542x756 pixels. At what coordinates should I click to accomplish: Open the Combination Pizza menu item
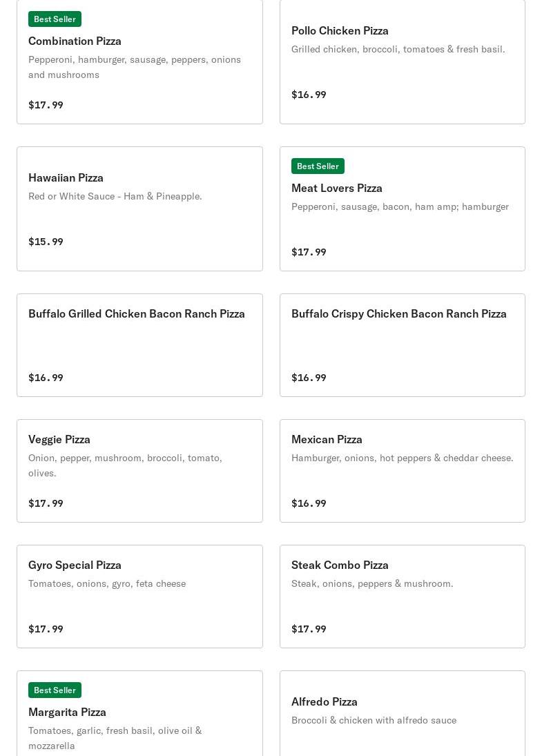tap(140, 61)
